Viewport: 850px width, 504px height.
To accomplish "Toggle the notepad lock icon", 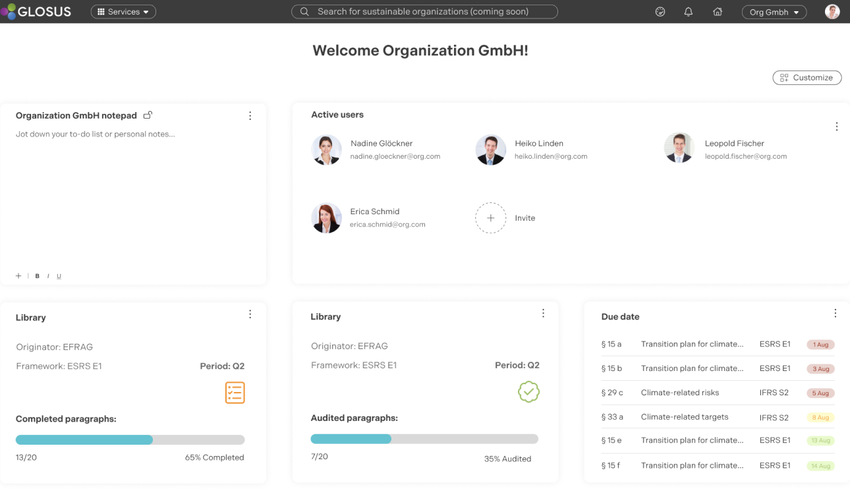I will [x=148, y=115].
